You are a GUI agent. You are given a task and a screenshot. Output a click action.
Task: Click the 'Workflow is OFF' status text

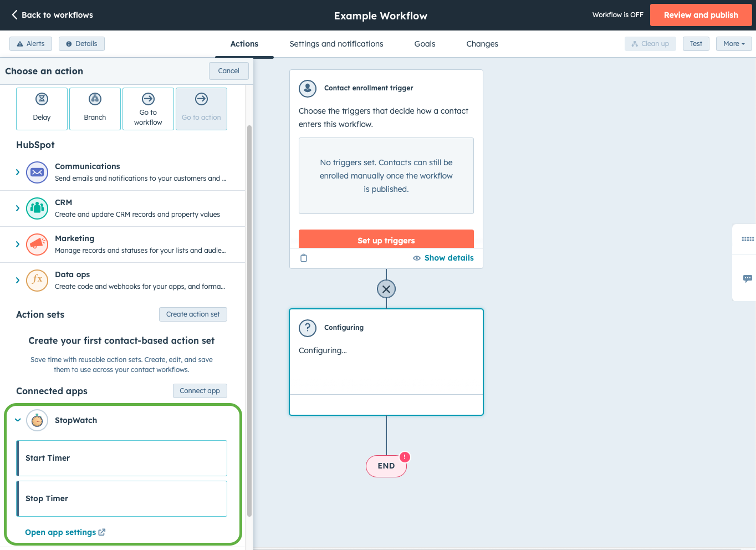click(x=618, y=15)
